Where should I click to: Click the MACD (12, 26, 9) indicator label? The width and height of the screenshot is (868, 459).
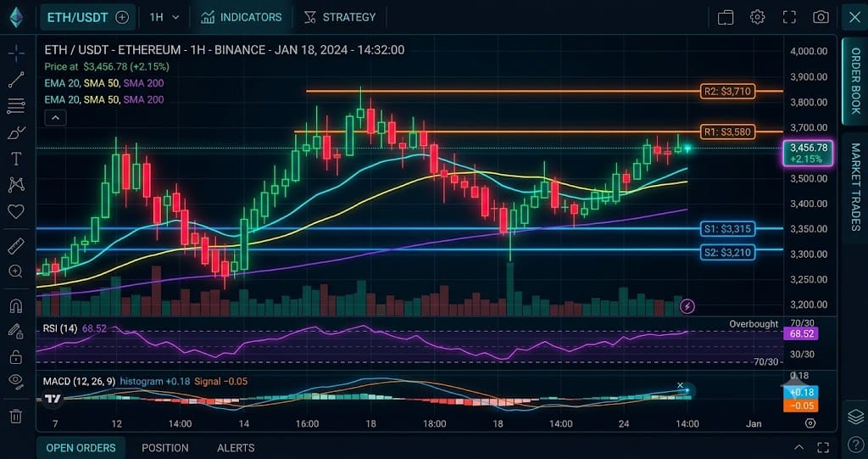coord(79,382)
